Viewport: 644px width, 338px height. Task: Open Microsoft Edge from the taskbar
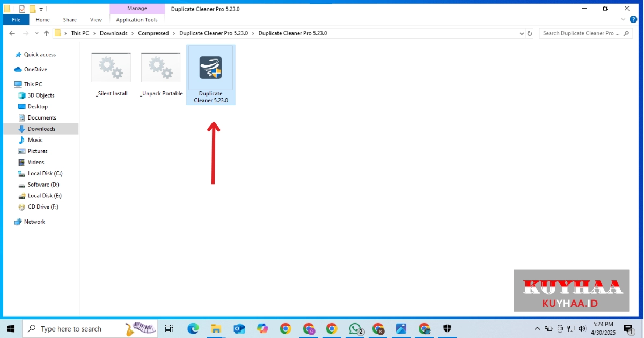coord(193,329)
